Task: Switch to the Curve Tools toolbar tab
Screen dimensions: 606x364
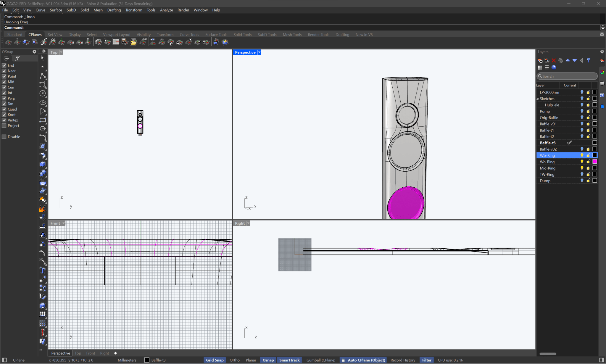Action: point(189,35)
